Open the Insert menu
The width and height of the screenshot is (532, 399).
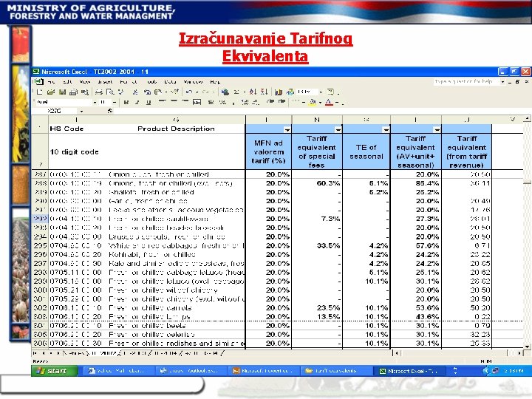click(105, 82)
